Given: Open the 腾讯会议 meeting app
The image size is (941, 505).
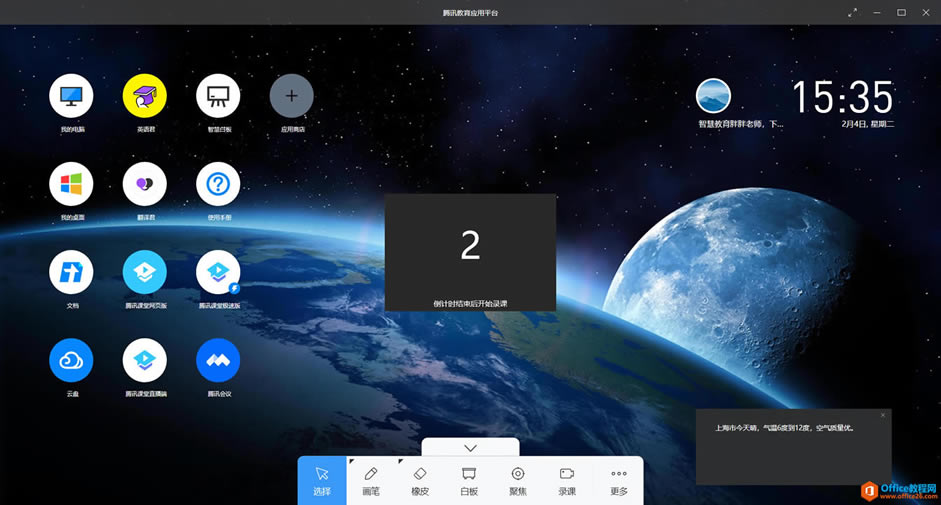Looking at the screenshot, I should pyautogui.click(x=218, y=360).
